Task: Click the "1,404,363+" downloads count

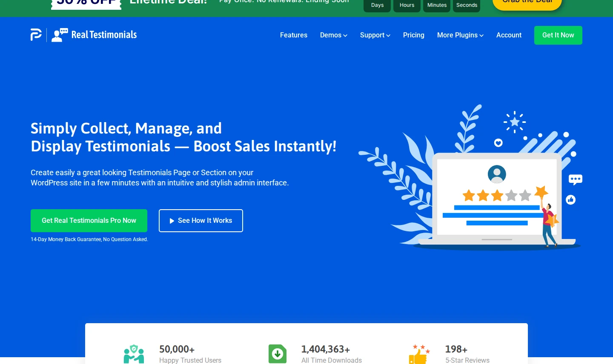Action: coord(326,349)
